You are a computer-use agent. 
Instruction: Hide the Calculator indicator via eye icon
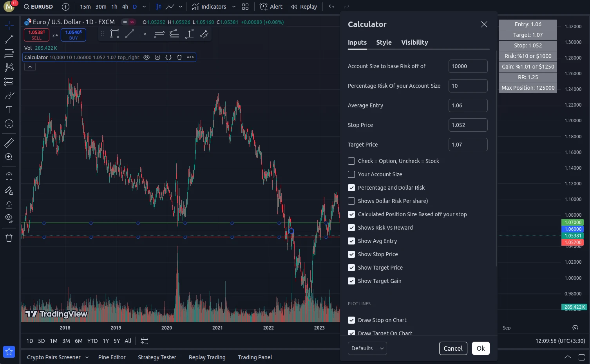point(147,57)
